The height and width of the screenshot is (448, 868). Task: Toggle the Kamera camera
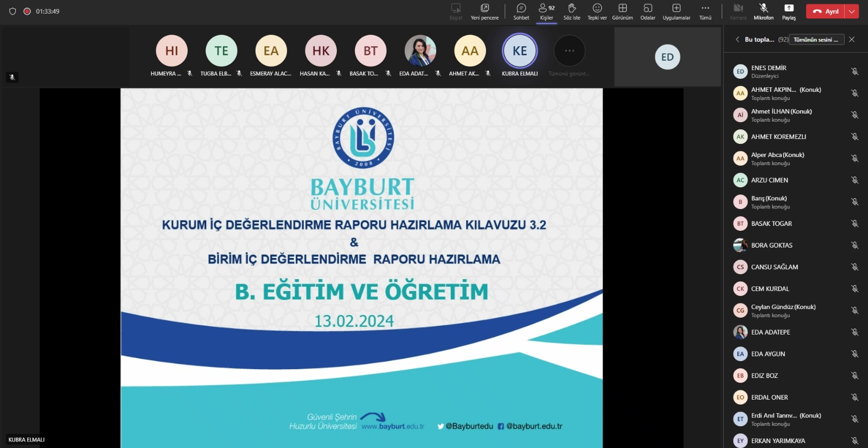pos(738,11)
